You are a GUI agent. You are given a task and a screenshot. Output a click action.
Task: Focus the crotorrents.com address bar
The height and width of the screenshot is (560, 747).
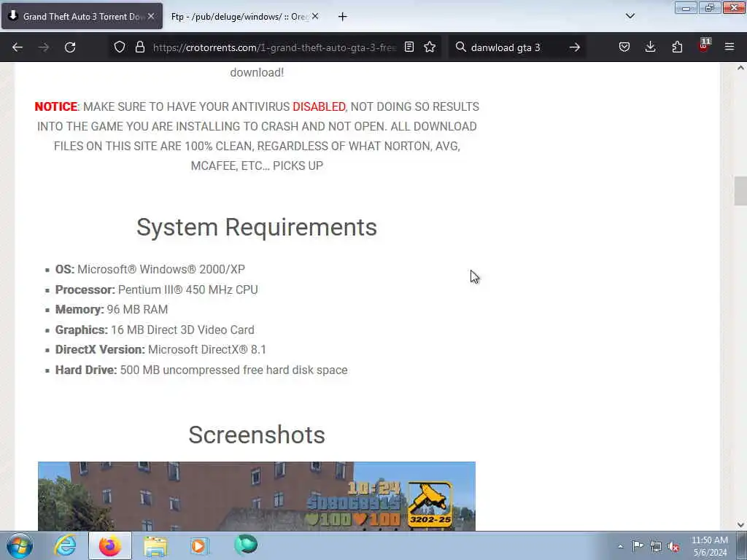coord(274,47)
